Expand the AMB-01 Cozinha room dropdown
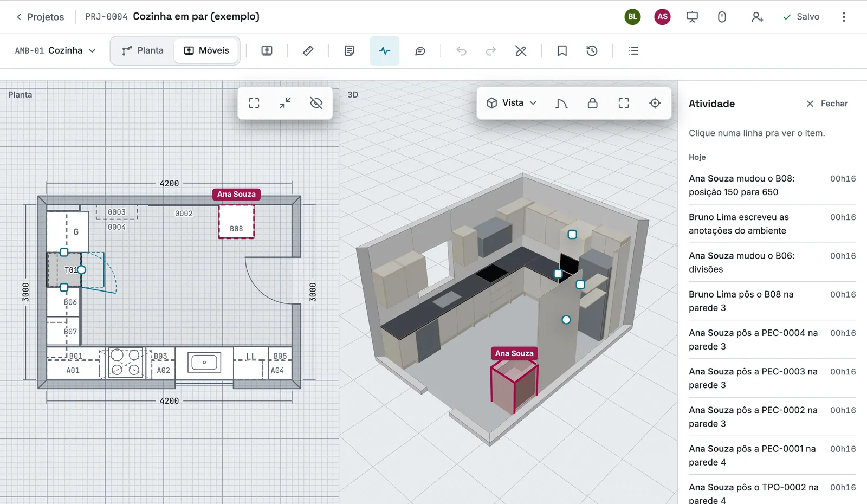Screen dimensions: 867x504 point(55,50)
